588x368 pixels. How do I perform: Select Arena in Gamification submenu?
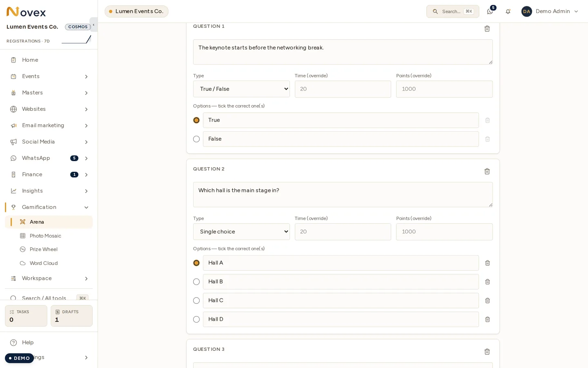tap(49, 222)
